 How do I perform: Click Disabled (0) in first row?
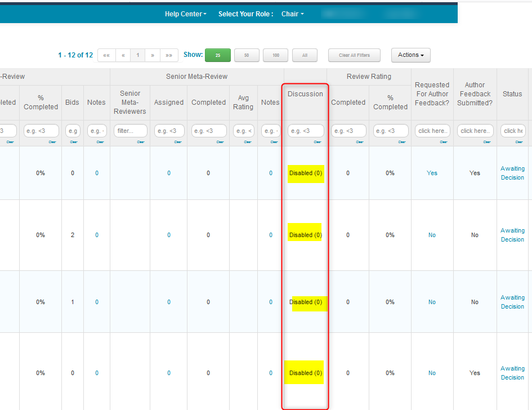pos(306,173)
